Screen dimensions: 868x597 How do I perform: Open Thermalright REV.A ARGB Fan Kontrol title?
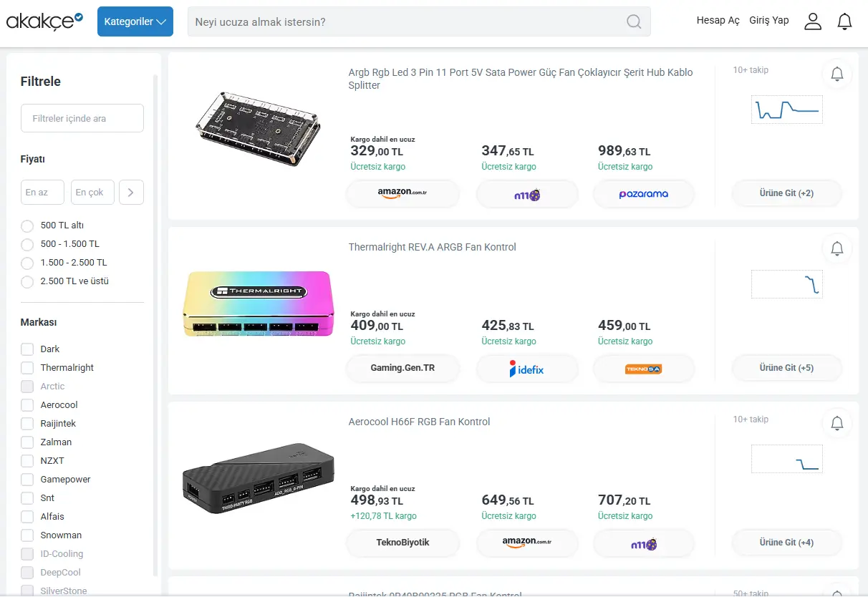click(x=432, y=247)
